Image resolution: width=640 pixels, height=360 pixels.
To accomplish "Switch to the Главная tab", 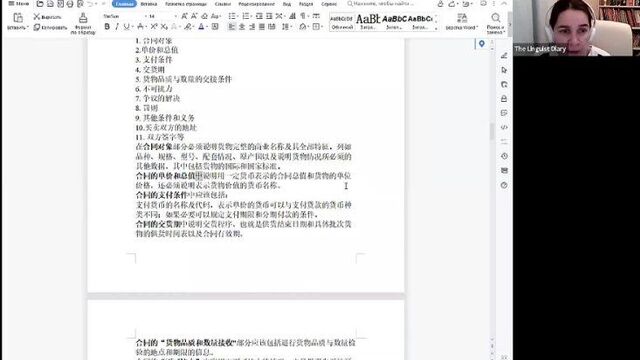I will pyautogui.click(x=124, y=4).
